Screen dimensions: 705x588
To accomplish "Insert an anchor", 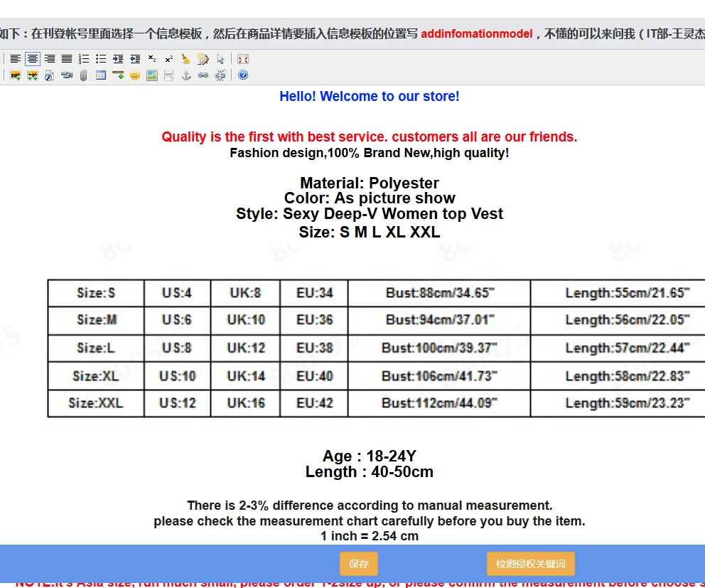I will tap(185, 75).
